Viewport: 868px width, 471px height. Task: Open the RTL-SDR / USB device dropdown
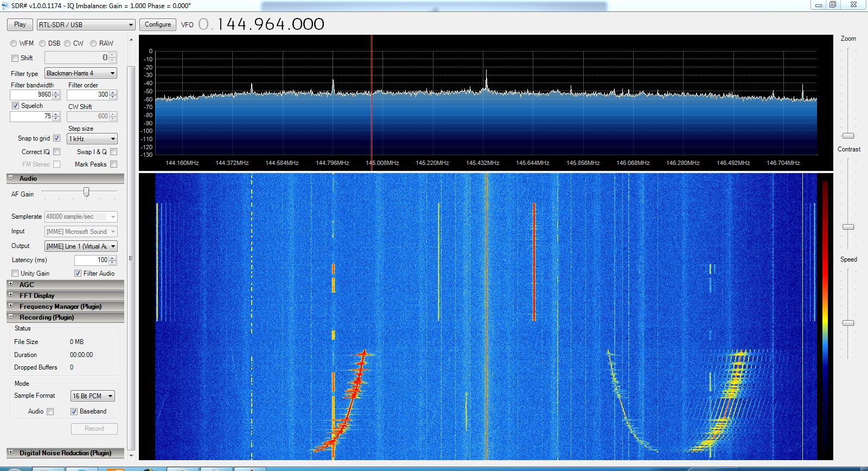pyautogui.click(x=86, y=25)
